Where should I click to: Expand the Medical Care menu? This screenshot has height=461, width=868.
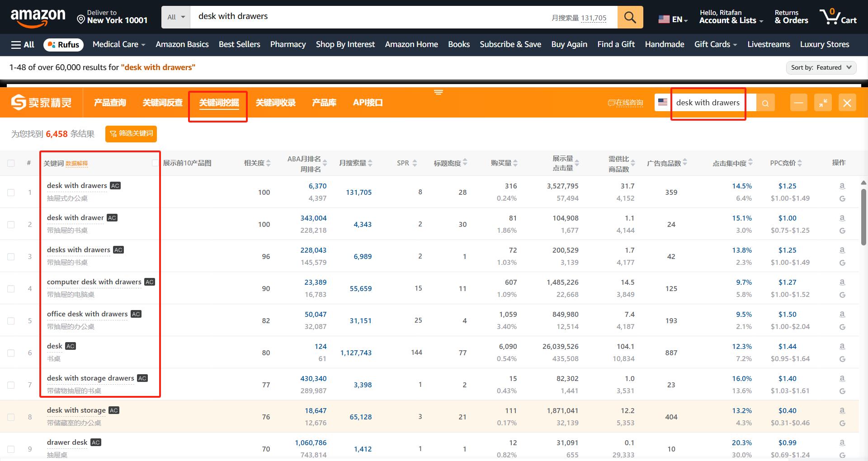pos(119,44)
